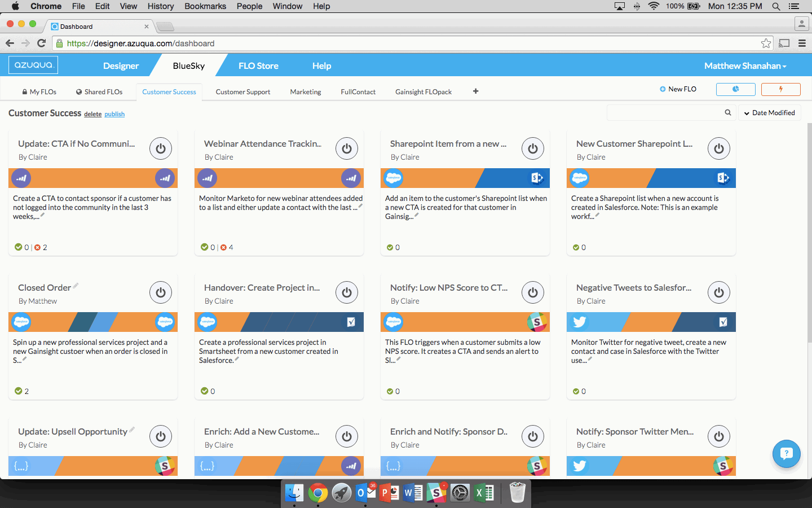812x508 pixels.
Task: Open Excel from the dock
Action: coord(484,493)
